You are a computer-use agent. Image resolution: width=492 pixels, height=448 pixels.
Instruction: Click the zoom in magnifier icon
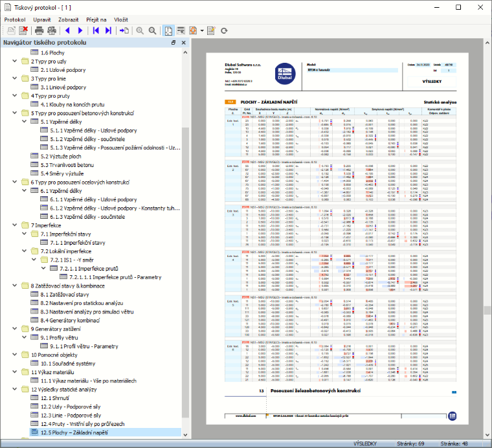[x=140, y=30]
